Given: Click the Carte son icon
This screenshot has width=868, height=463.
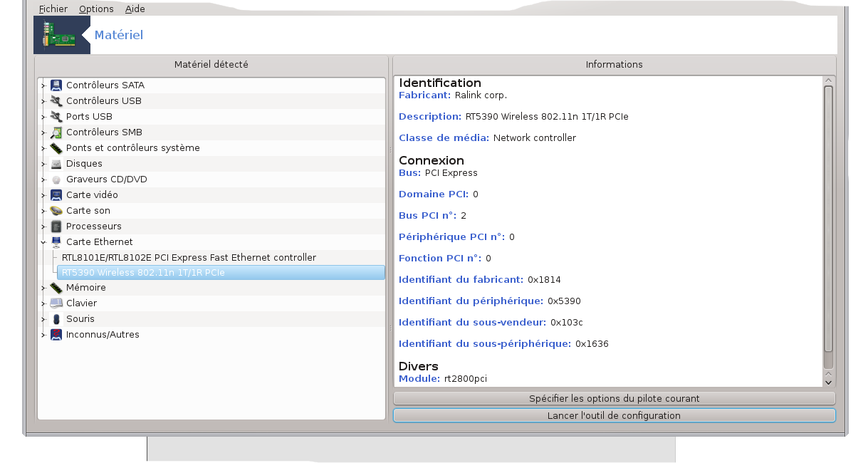Looking at the screenshot, I should tap(56, 211).
